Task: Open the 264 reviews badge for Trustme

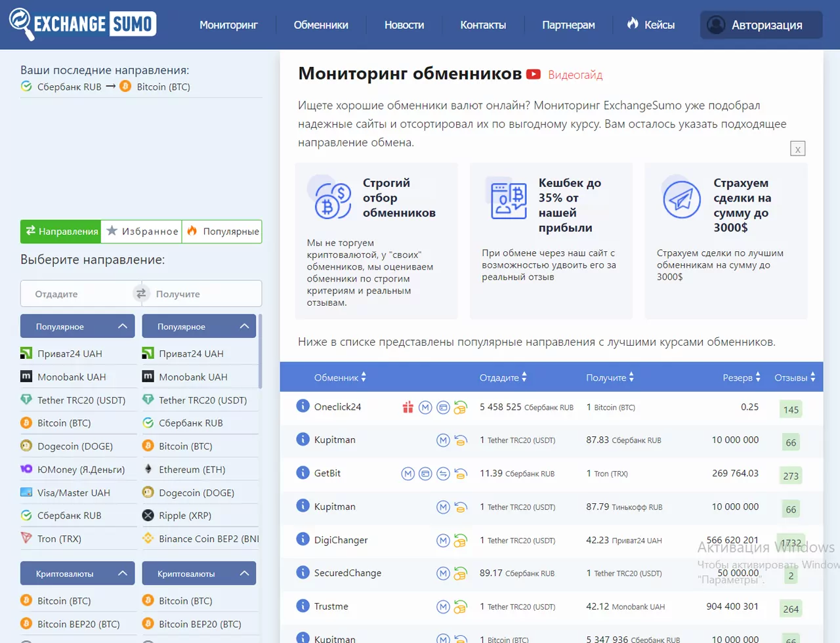Action: coord(791,609)
